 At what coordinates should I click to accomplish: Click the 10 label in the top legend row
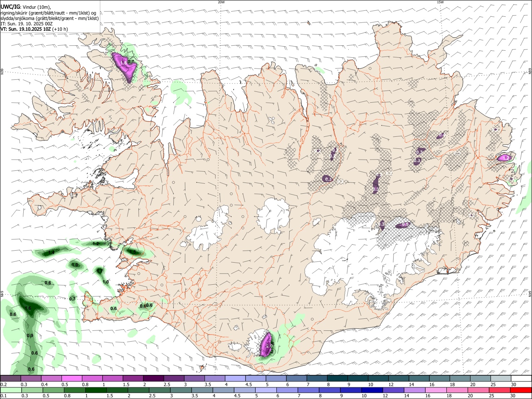click(x=370, y=384)
